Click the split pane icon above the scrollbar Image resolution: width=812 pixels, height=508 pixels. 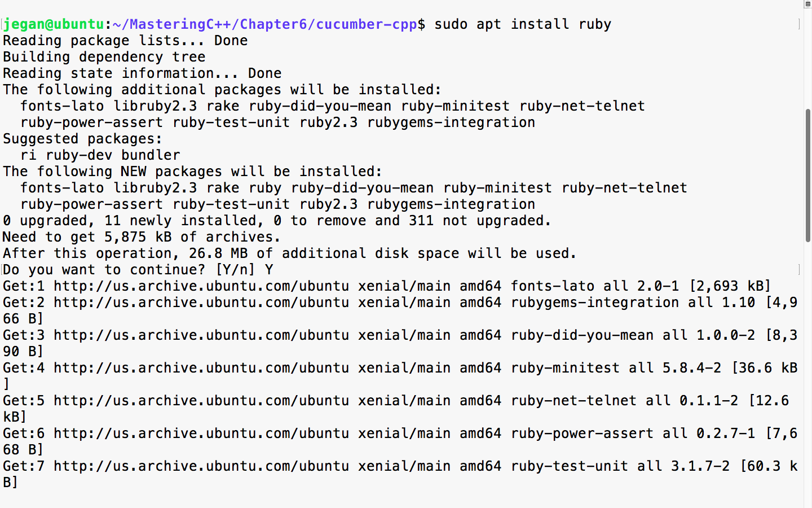pyautogui.click(x=807, y=4)
